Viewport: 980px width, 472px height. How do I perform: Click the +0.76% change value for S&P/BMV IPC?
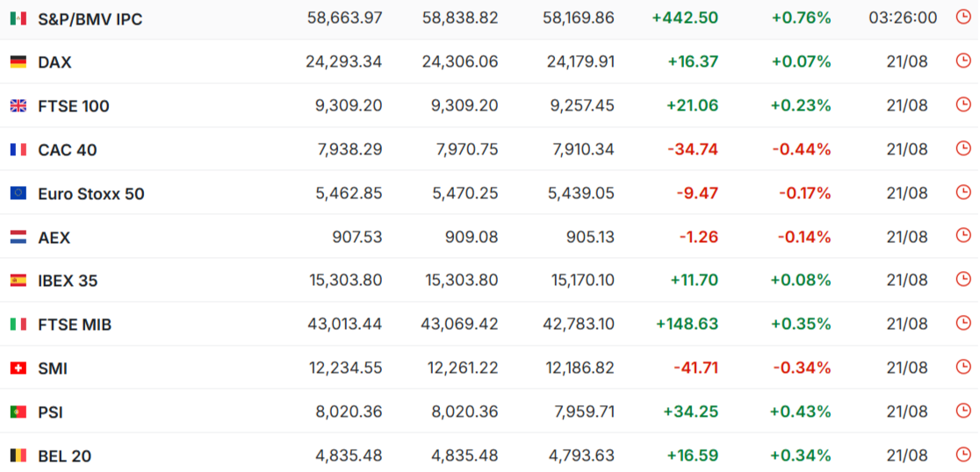coord(801,18)
